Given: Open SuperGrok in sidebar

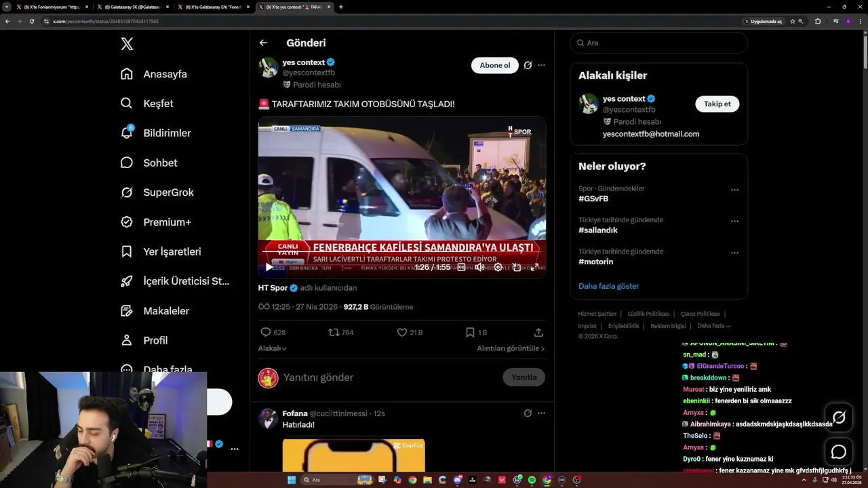Looking at the screenshot, I should 157,192.
